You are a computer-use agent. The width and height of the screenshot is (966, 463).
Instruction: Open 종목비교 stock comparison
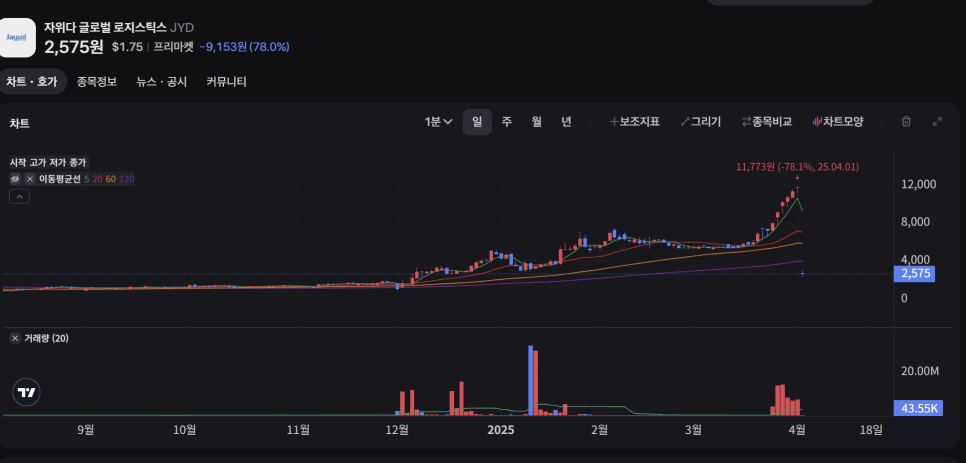point(766,122)
